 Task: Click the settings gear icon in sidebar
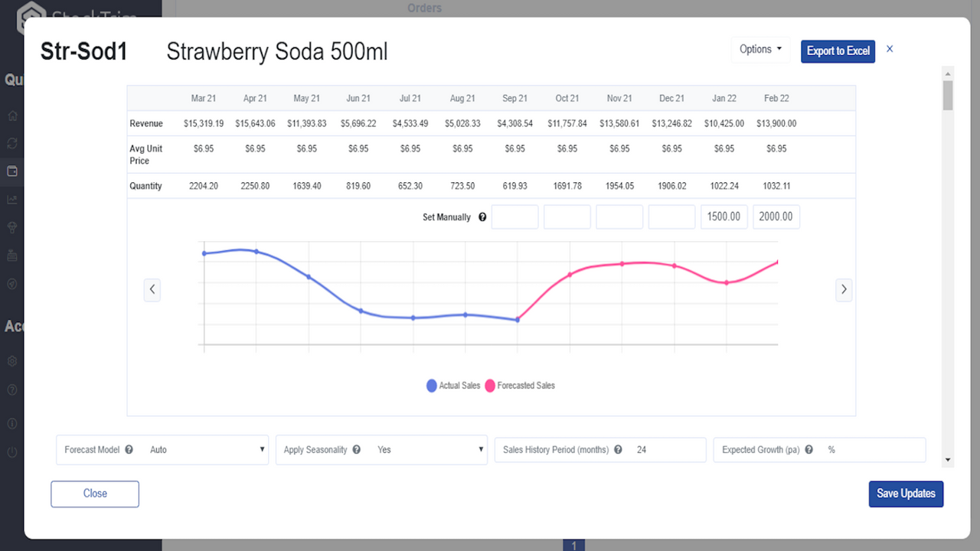coord(11,360)
